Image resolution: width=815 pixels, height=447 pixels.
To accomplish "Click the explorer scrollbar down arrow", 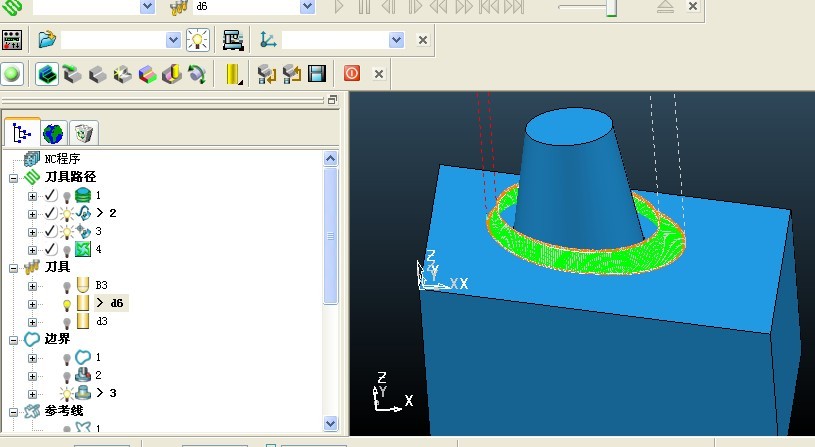I will pyautogui.click(x=331, y=424).
